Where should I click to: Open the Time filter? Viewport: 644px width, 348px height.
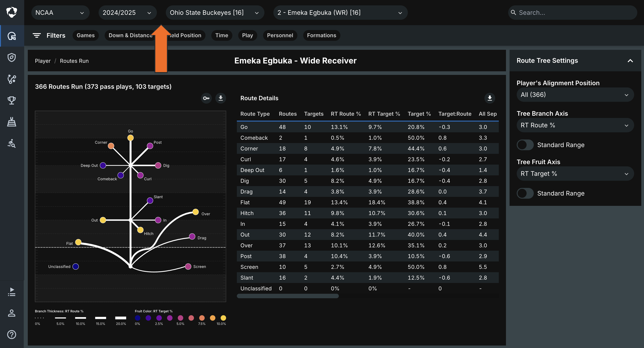pos(221,35)
